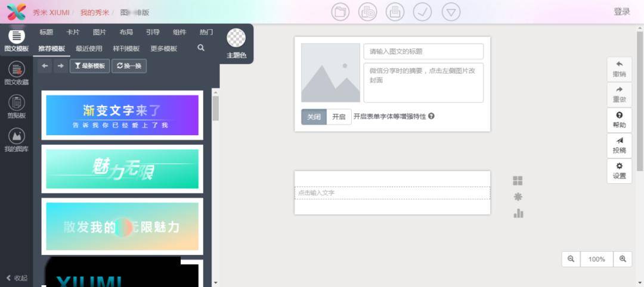Click the article title input field
This screenshot has width=644, height=287.
tap(423, 52)
